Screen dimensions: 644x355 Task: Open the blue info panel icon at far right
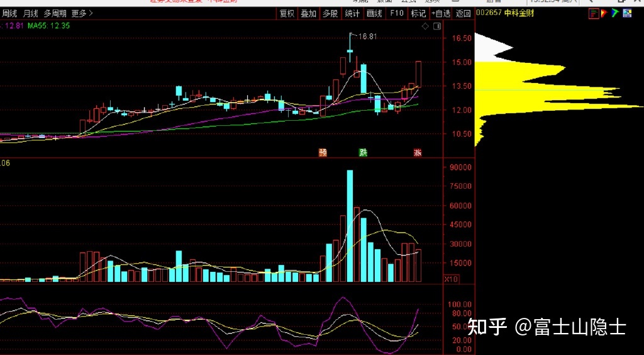(x=627, y=14)
